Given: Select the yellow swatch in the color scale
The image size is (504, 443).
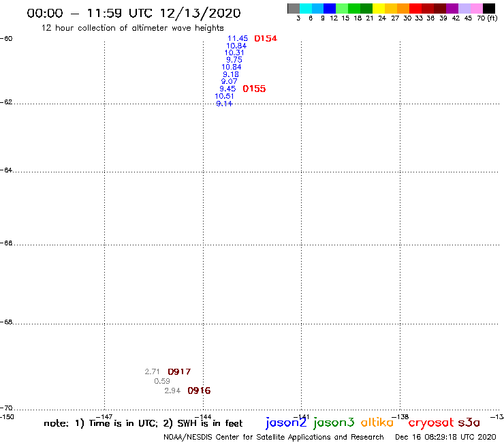Looking at the screenshot, I should coord(379,8).
